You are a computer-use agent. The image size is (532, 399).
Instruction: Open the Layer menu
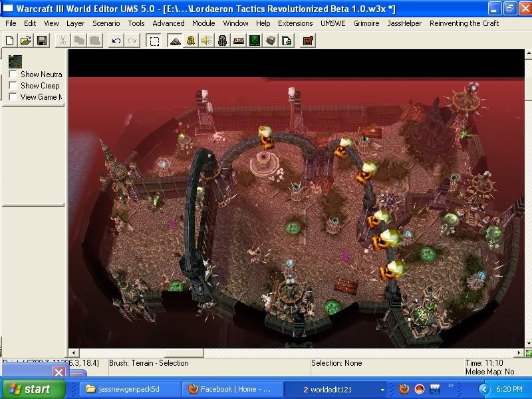click(75, 23)
